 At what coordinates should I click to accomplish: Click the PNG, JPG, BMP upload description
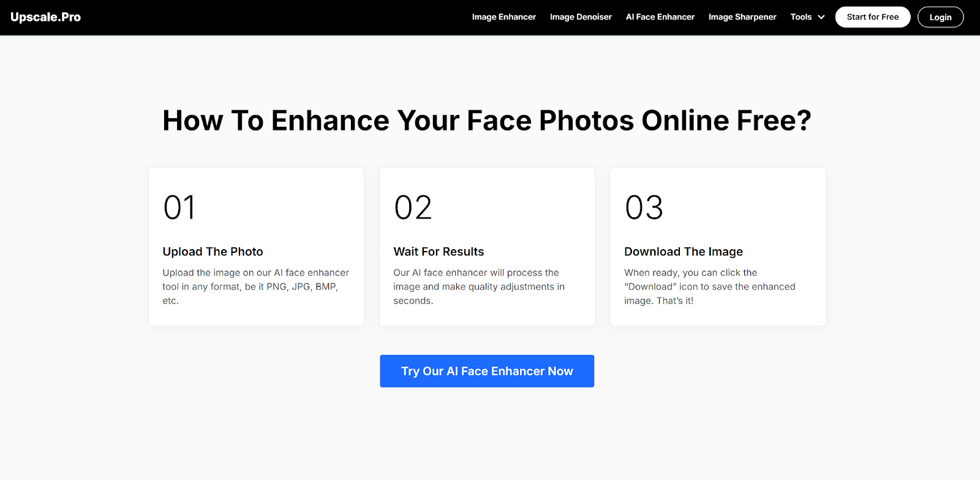point(255,287)
